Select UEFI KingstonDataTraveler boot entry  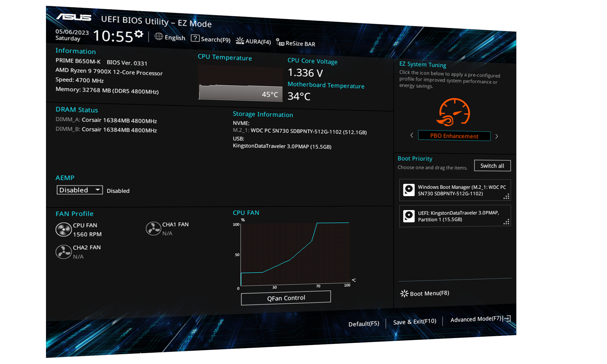click(x=455, y=216)
